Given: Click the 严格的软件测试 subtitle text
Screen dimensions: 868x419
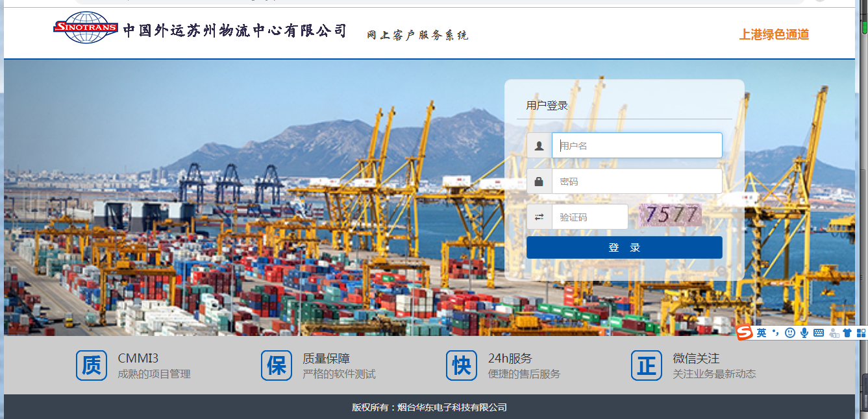Looking at the screenshot, I should tap(339, 374).
